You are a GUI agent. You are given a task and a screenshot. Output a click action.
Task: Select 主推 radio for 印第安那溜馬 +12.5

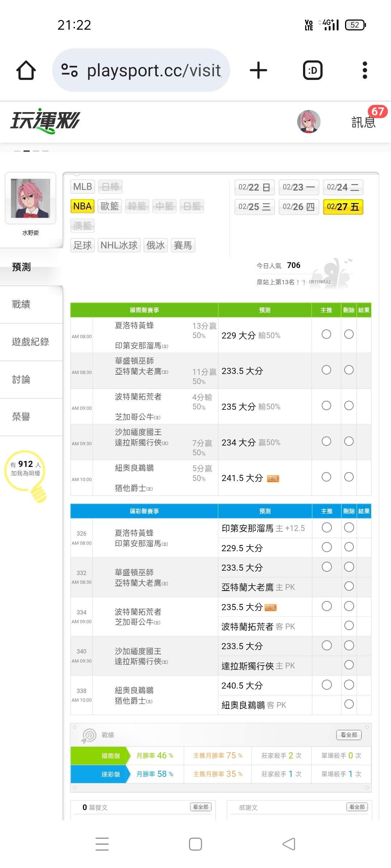click(327, 528)
